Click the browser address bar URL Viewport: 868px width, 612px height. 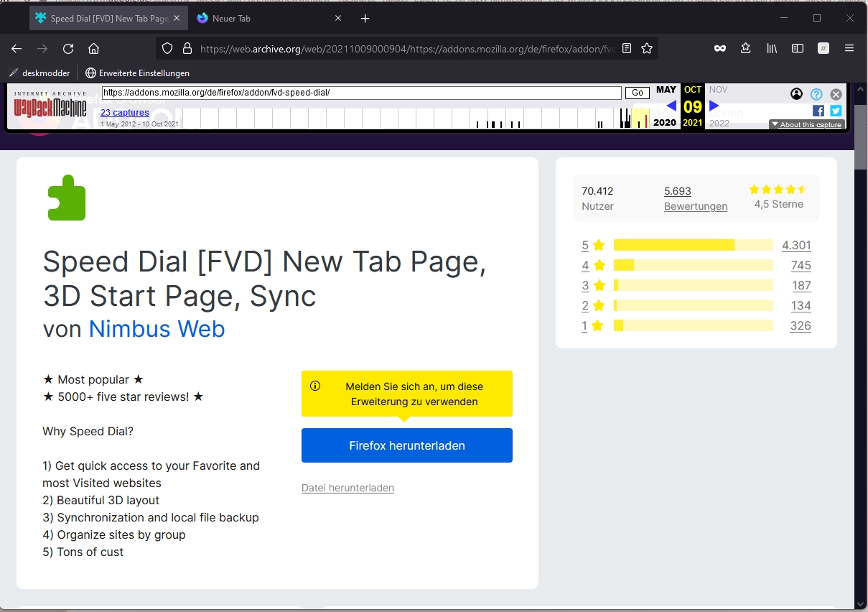(406, 49)
